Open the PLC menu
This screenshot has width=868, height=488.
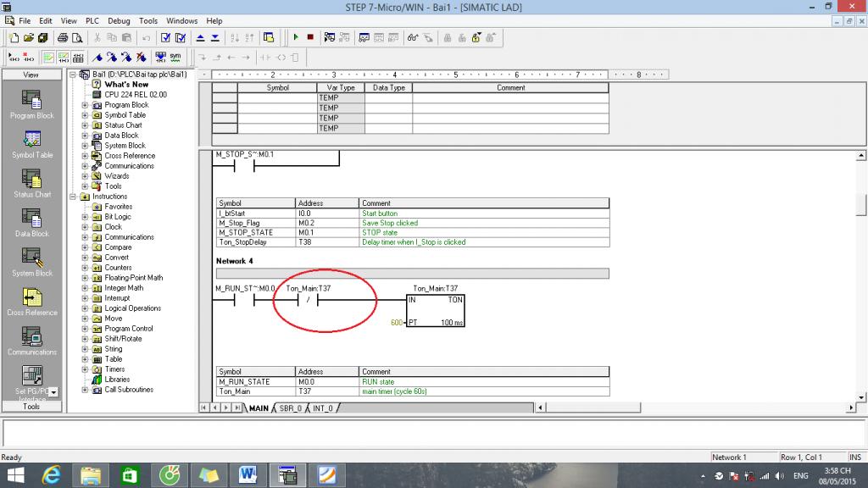92,20
